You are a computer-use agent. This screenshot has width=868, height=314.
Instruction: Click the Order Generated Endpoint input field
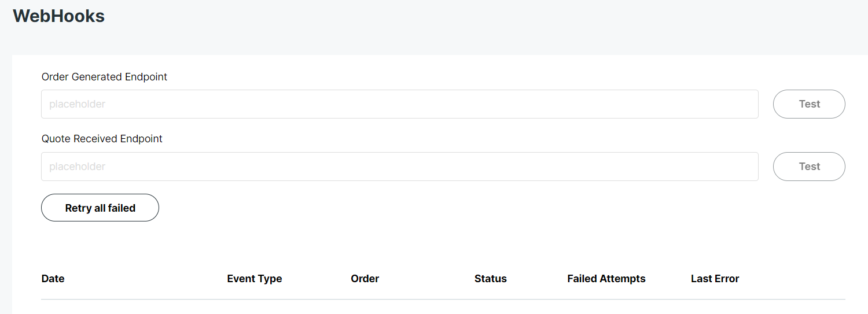(399, 104)
